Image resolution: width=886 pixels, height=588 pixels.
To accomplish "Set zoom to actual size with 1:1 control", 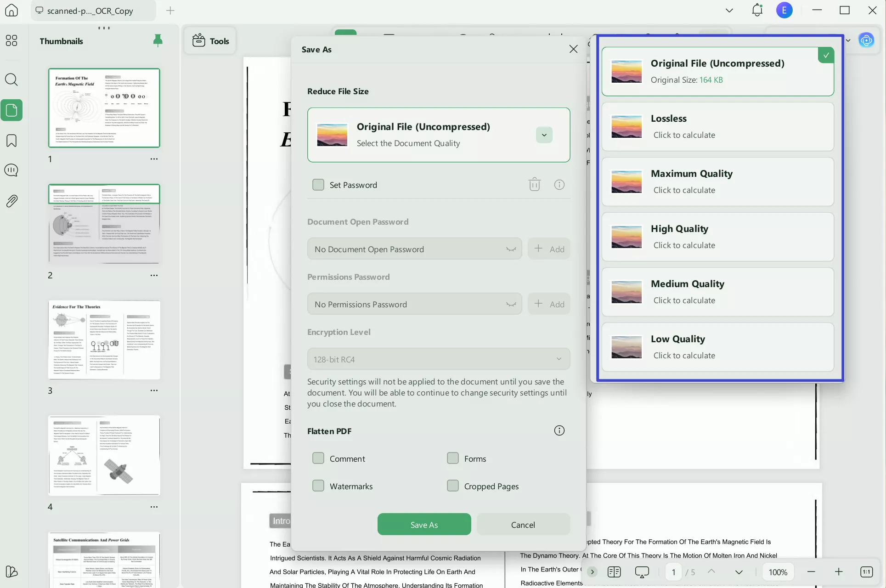I will pos(866,572).
